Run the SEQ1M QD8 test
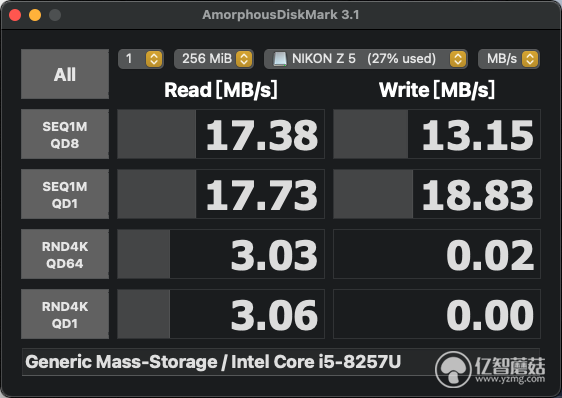The image size is (562, 398). pyautogui.click(x=65, y=134)
